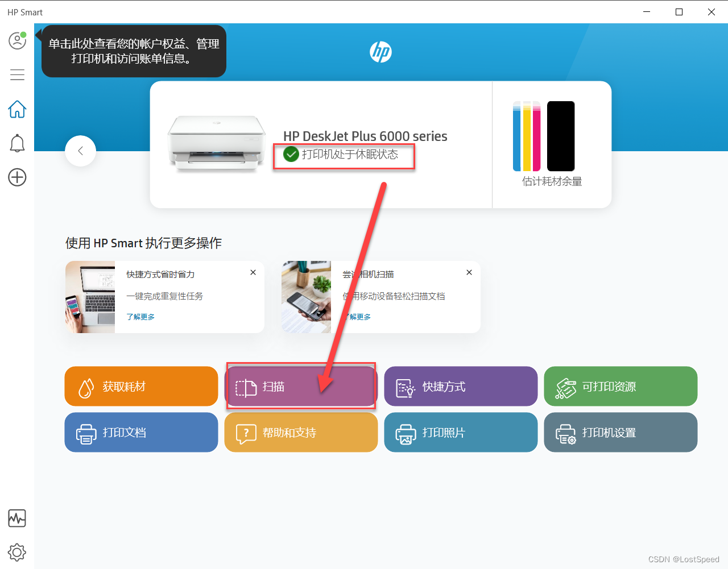The image size is (728, 569).
Task: Open the 可打印资源 printables tile
Action: click(x=621, y=387)
